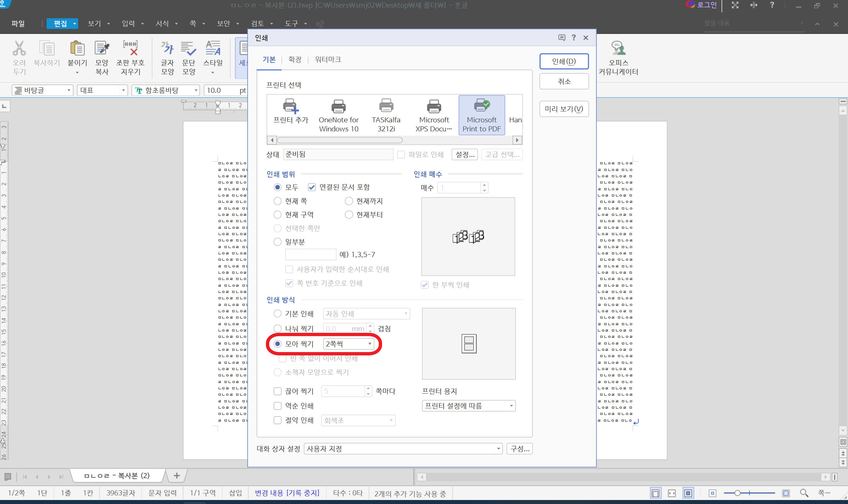Click the zoom slider in status bar
Image resolution: width=848 pixels, height=504 pixels.
(x=737, y=493)
